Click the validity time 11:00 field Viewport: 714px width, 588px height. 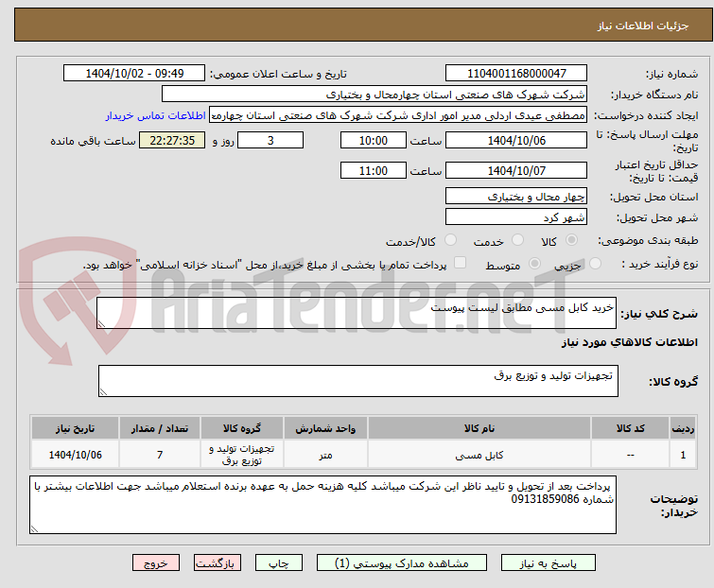coord(373,171)
